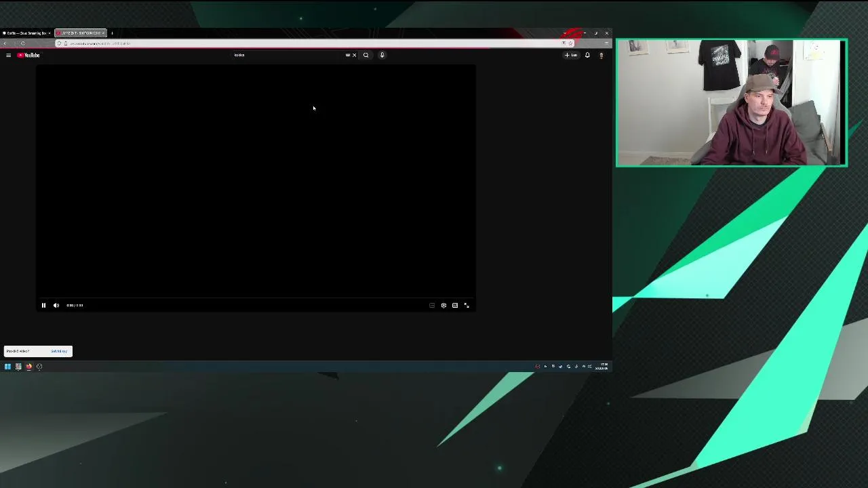Image resolution: width=868 pixels, height=488 pixels.
Task: Pause the video playback
Action: 43,305
